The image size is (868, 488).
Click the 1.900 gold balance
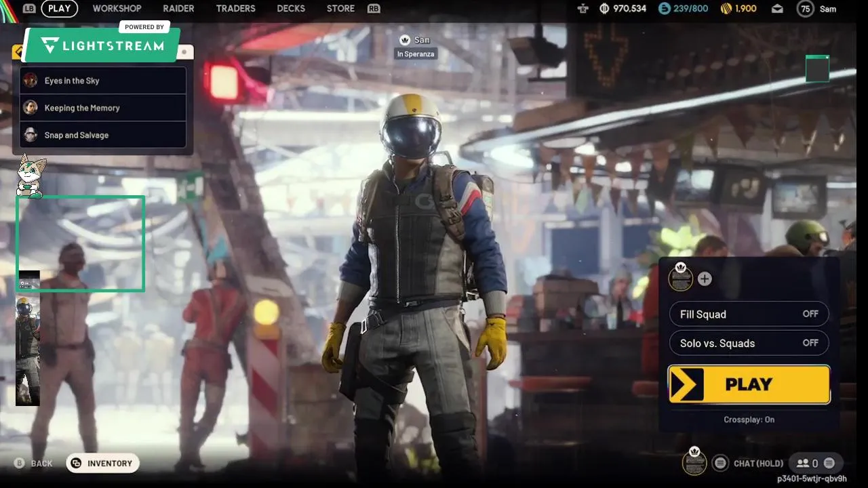point(745,9)
